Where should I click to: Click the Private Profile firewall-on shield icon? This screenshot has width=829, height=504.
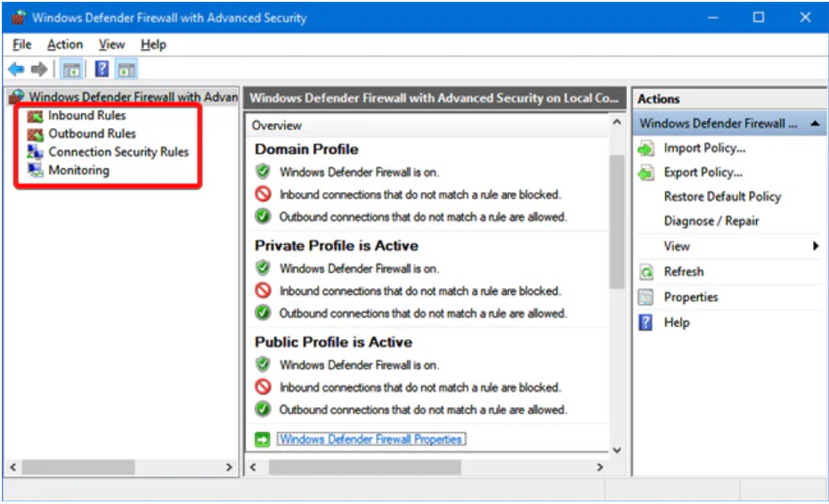point(263,268)
